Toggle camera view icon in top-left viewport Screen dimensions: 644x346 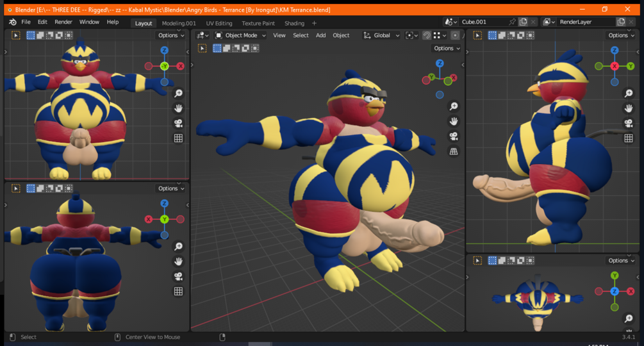click(x=178, y=123)
